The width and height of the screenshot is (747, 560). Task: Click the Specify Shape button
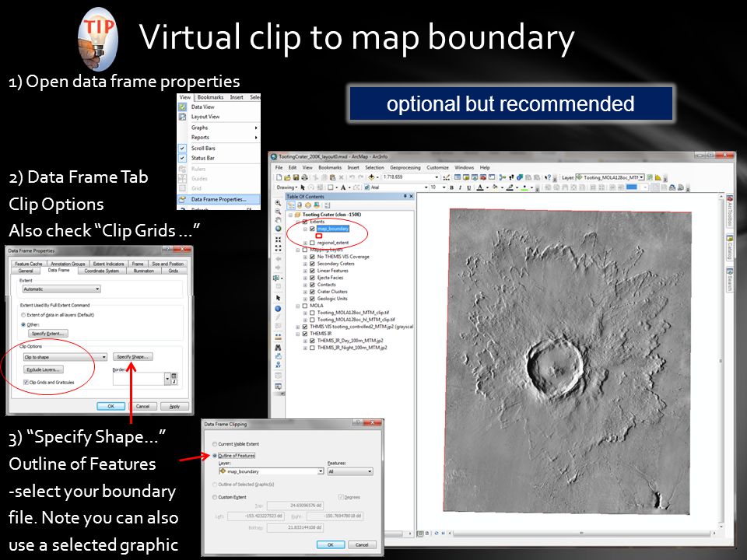(133, 357)
